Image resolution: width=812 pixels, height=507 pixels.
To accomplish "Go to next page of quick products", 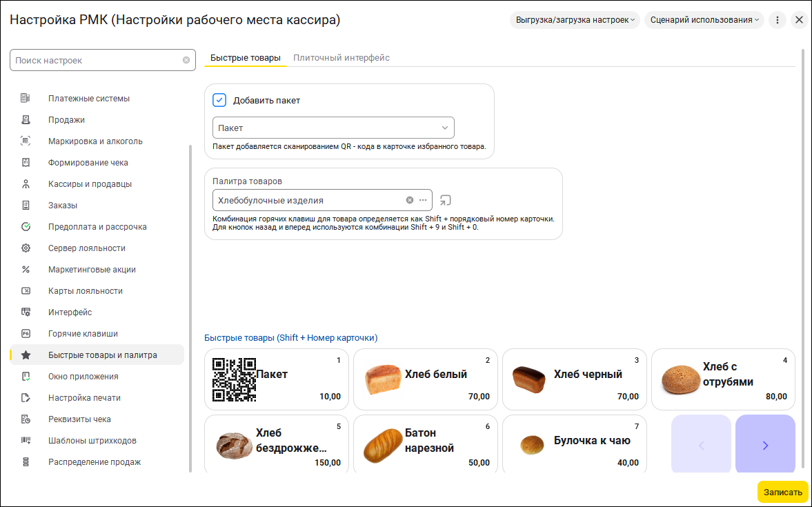I will tap(765, 445).
